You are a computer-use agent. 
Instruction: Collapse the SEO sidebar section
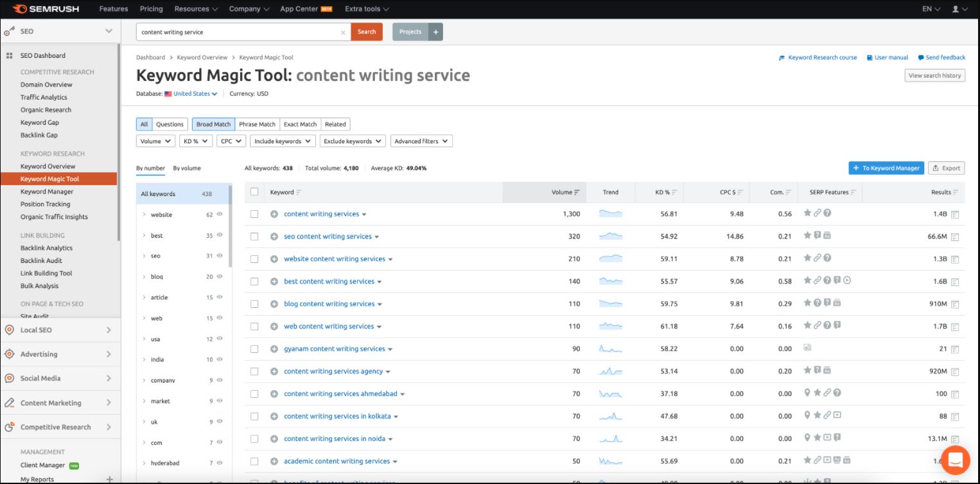click(x=109, y=31)
